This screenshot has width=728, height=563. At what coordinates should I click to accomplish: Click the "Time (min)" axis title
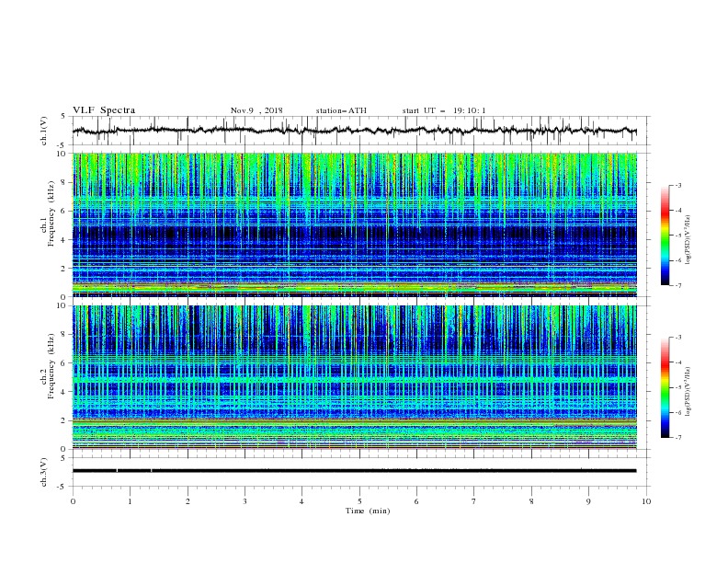[368, 511]
